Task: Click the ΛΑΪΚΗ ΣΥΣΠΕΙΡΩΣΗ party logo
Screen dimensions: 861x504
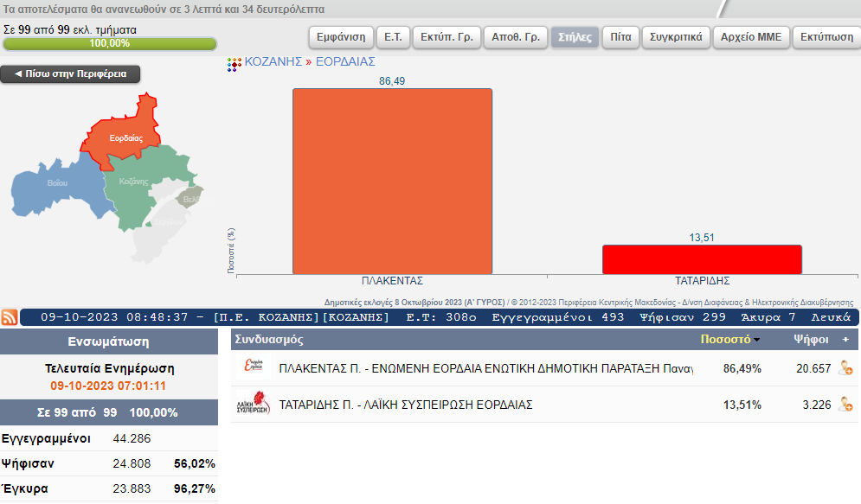Action: pyautogui.click(x=254, y=404)
